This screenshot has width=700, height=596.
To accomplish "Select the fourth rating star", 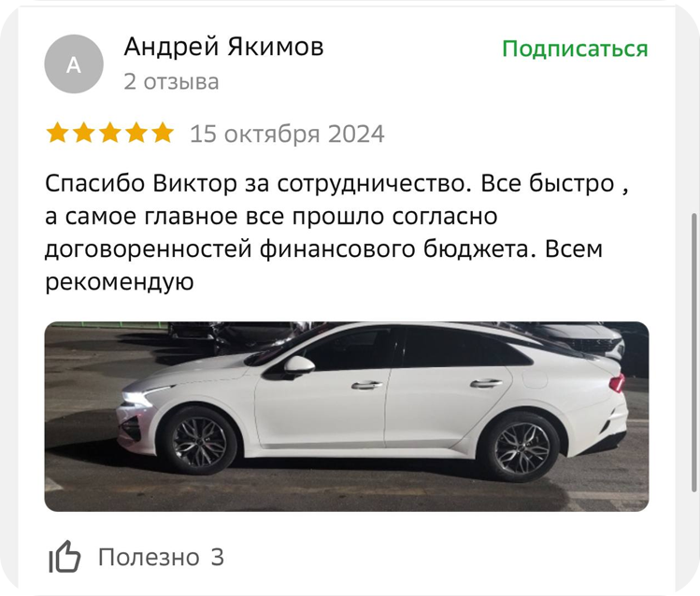I will click(x=136, y=133).
